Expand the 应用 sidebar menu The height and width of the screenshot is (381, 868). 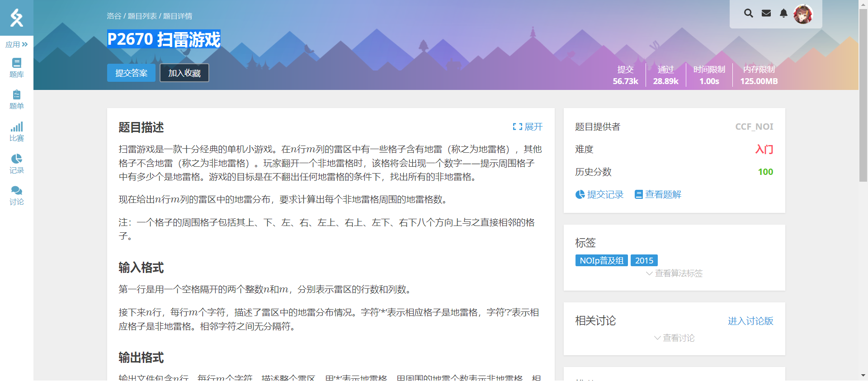(x=17, y=44)
